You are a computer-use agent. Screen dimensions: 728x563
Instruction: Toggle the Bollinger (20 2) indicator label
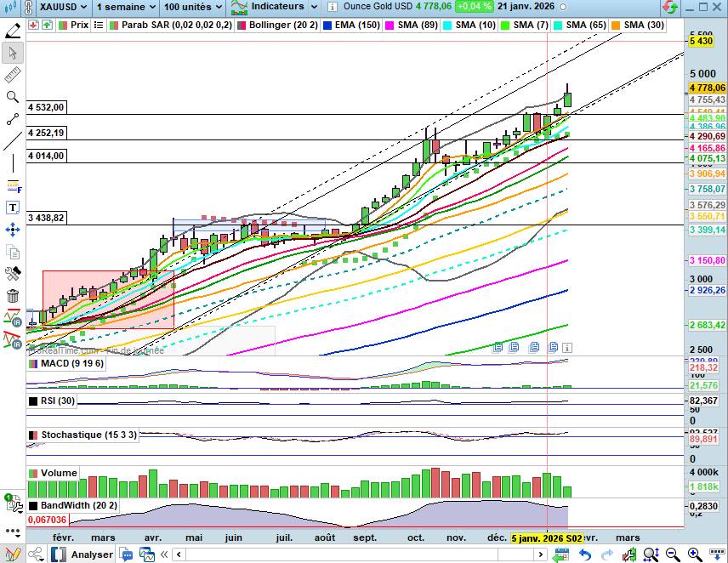pos(282,25)
